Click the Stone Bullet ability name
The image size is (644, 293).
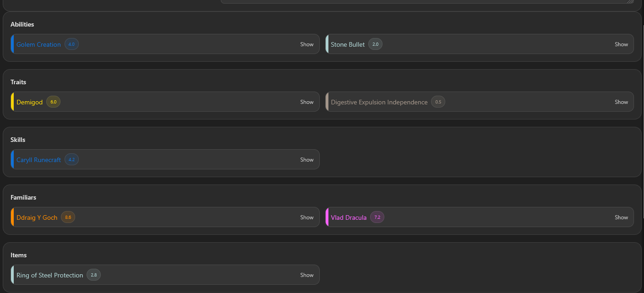pos(348,44)
